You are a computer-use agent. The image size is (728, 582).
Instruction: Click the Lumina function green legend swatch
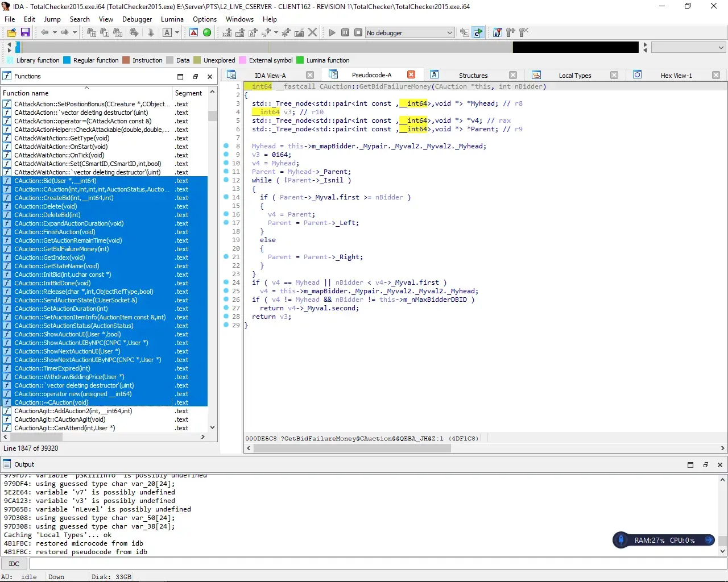[x=300, y=60]
